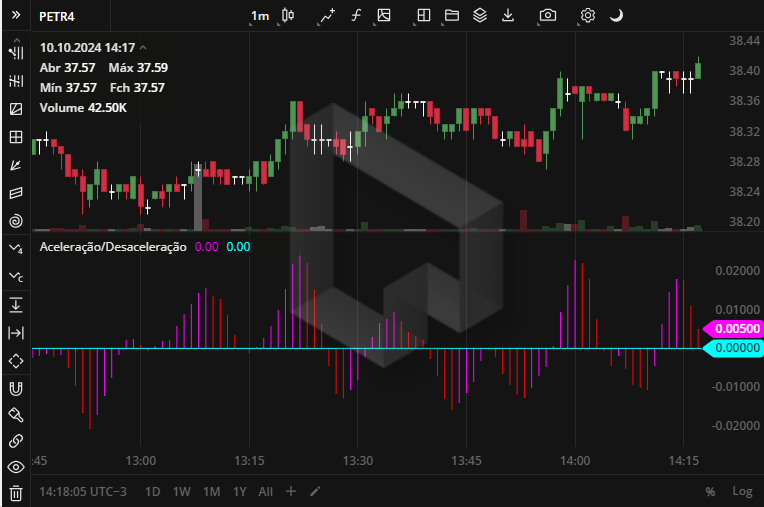Open the chart layout split icon

point(424,16)
